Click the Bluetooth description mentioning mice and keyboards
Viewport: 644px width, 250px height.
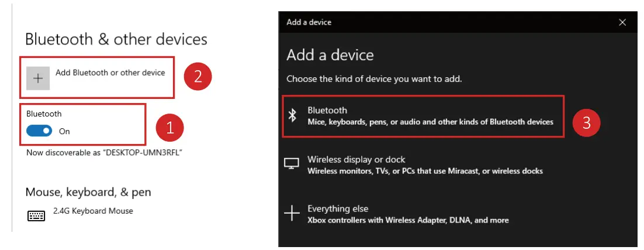point(430,122)
